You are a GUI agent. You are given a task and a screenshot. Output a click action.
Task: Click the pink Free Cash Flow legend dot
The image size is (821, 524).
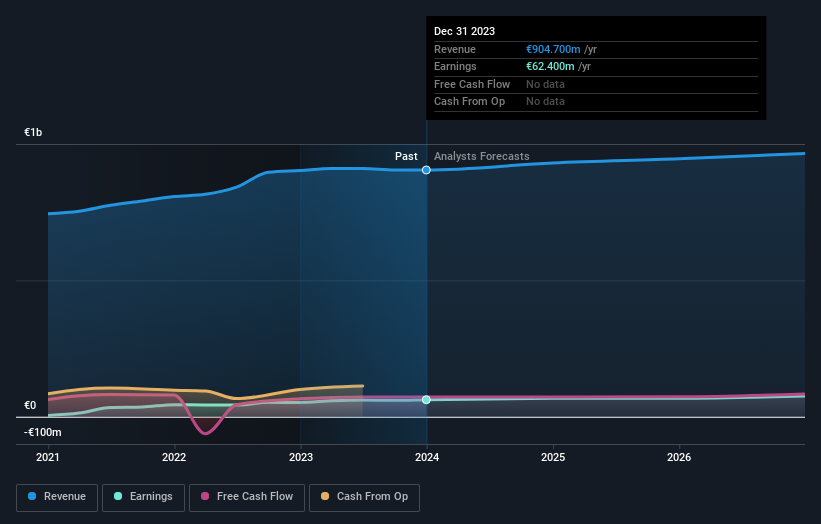(205, 496)
